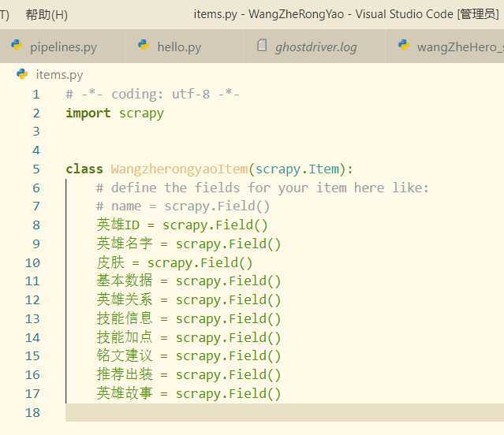Open the 帮助(H) menu
The image size is (504, 435).
click(47, 14)
